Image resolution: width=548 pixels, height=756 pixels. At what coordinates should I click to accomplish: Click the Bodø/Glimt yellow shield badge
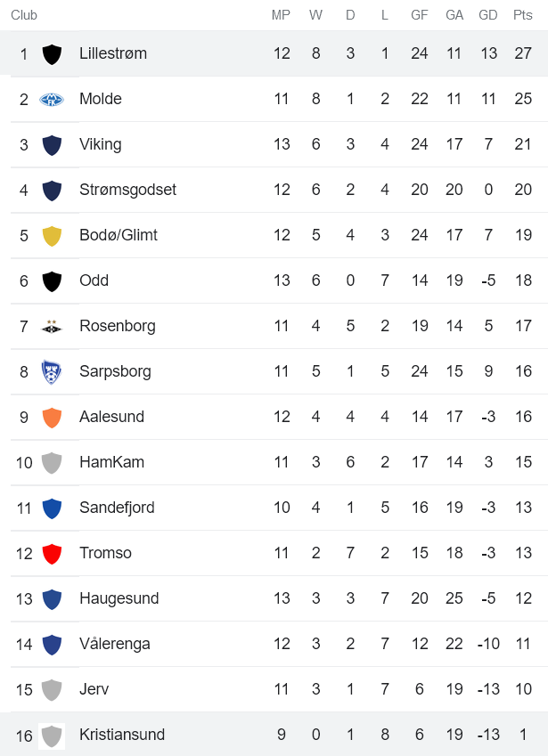point(52,235)
